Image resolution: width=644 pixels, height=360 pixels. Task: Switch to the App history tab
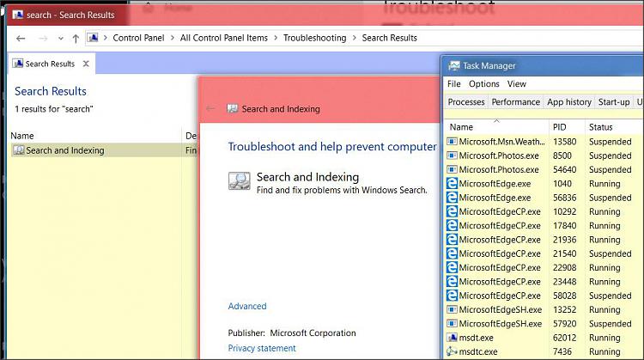pyautogui.click(x=569, y=102)
